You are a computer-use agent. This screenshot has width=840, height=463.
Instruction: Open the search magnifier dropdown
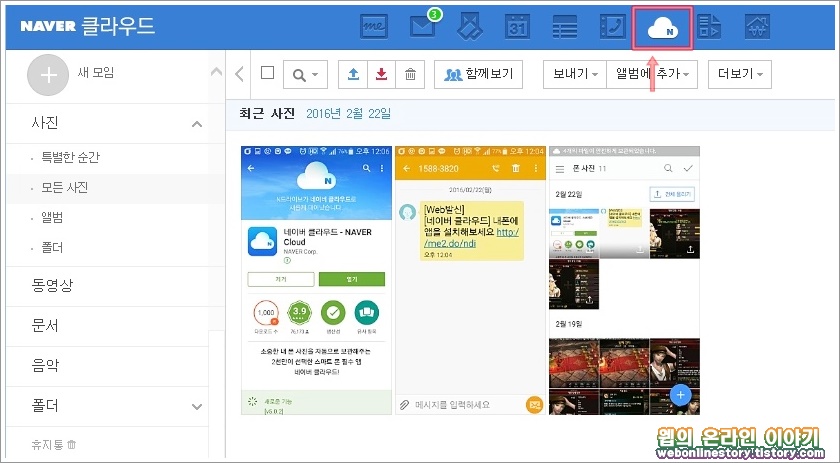point(305,74)
